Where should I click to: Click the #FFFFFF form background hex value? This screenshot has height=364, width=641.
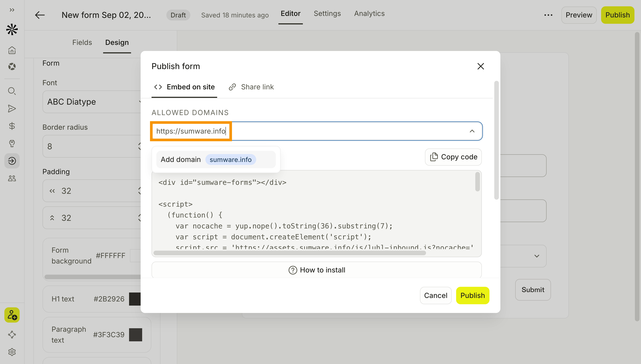(111, 255)
